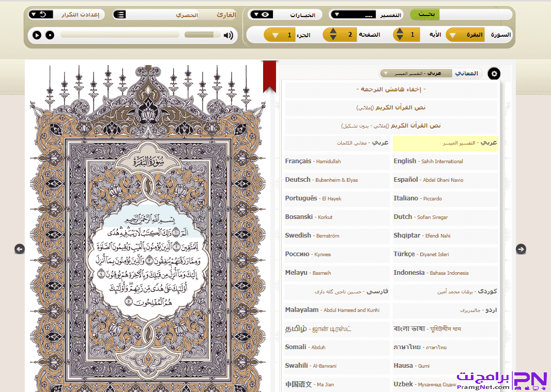Choose Somali - Abduh translation
This screenshot has height=392, width=551.
point(336,348)
